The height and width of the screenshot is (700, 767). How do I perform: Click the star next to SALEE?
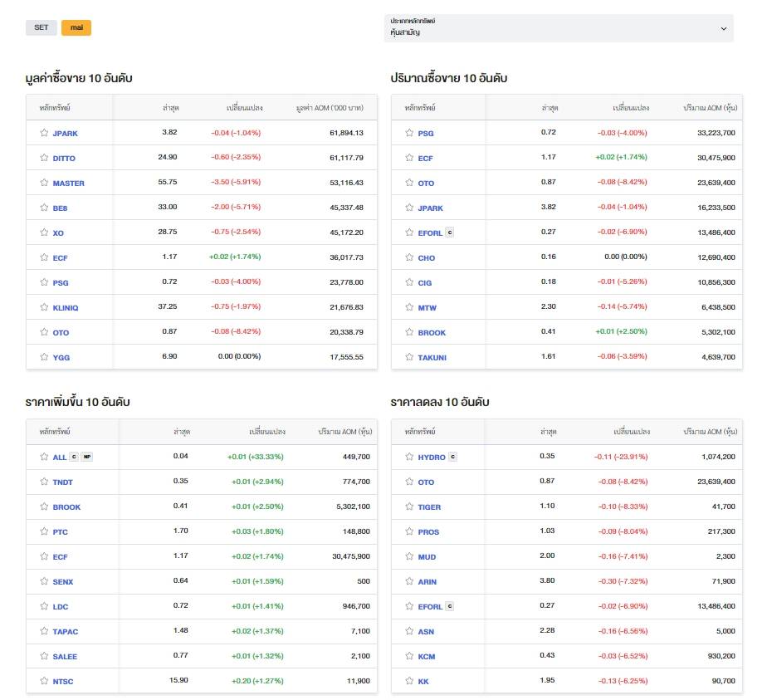tap(44, 657)
